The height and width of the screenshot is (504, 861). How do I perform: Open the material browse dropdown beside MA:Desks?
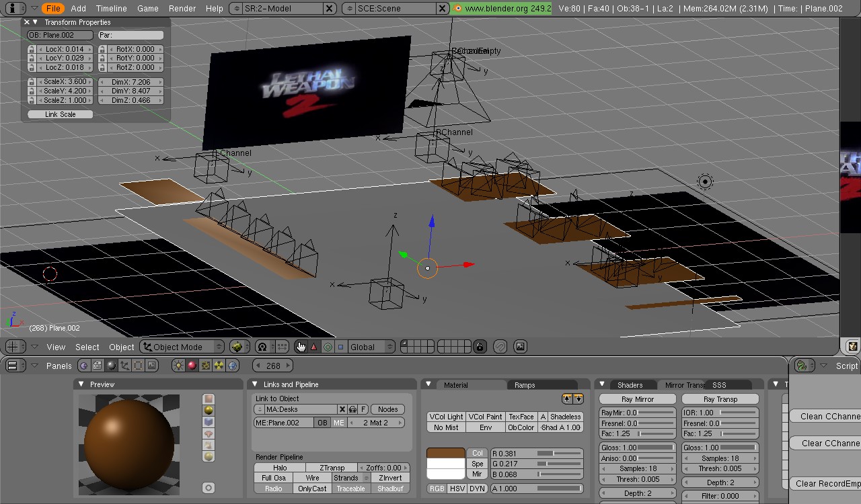pos(260,409)
